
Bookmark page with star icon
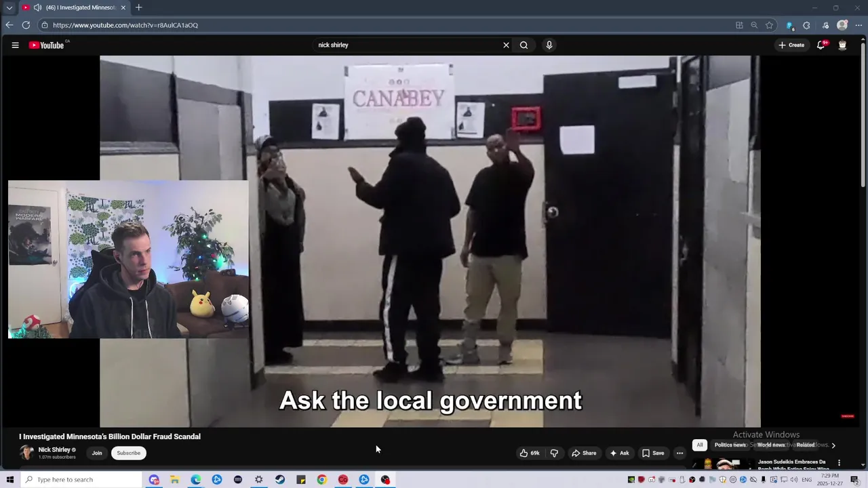[x=769, y=25]
